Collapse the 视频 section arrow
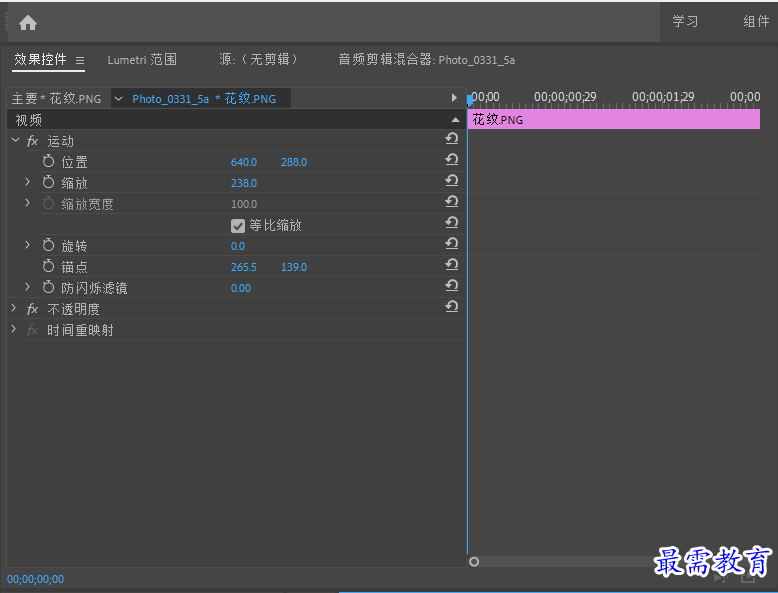Screen dimensions: 778x593 pyautogui.click(x=455, y=120)
